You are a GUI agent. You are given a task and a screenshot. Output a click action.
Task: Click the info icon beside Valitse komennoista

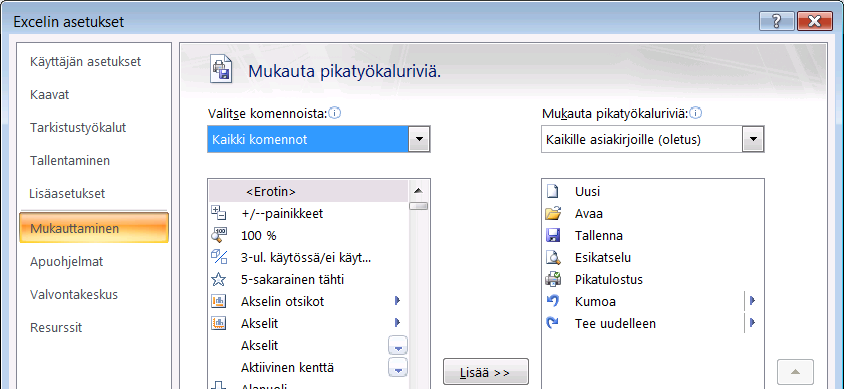pyautogui.click(x=335, y=114)
